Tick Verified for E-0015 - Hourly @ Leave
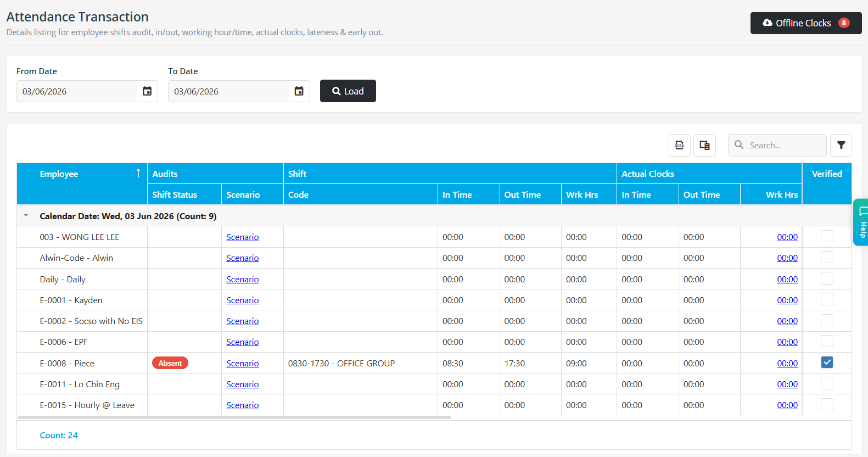The width and height of the screenshot is (868, 457). [827, 404]
